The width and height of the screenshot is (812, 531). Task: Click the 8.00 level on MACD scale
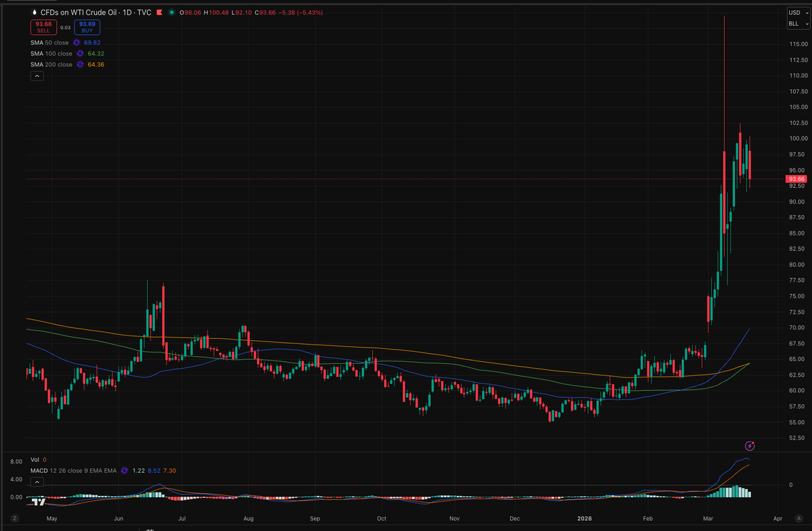coord(15,461)
